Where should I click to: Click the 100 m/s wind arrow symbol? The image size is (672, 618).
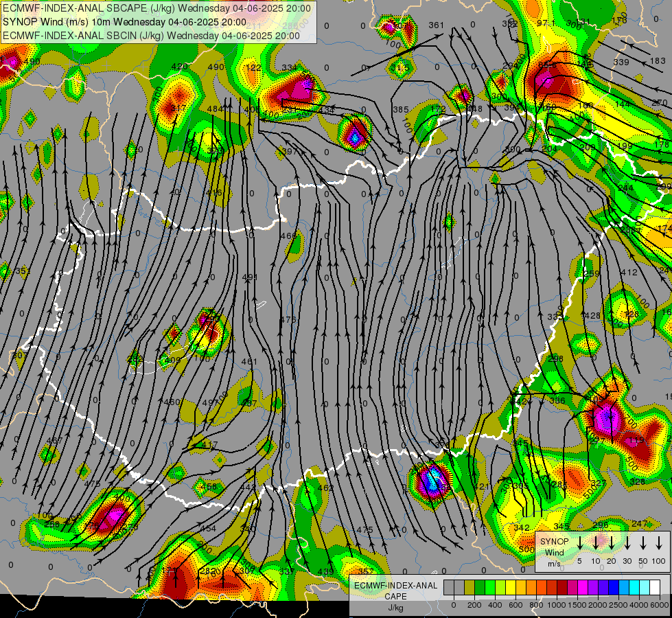[659, 543]
